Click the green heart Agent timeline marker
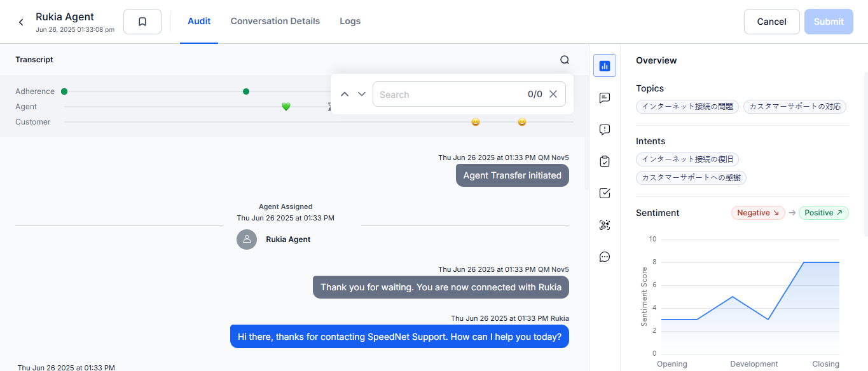The image size is (868, 371). coord(286,107)
